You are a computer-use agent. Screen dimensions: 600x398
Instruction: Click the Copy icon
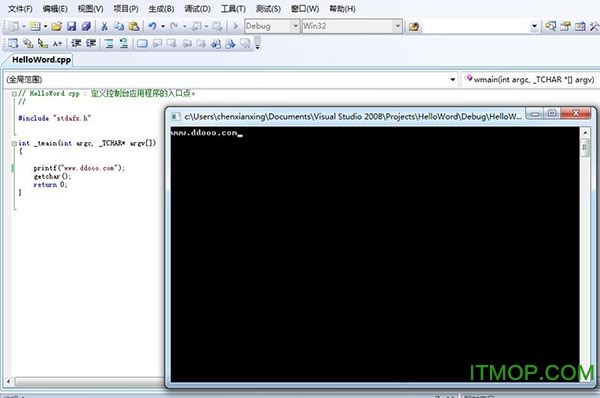coord(119,26)
